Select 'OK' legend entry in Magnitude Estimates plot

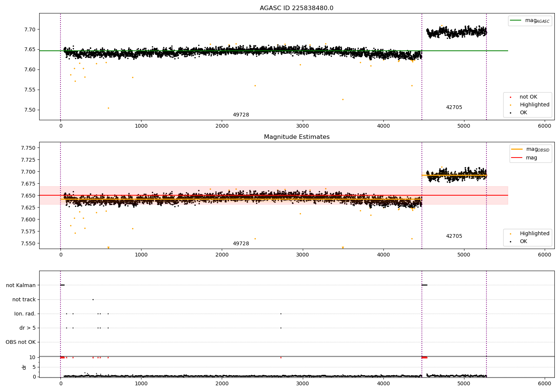tap(523, 242)
